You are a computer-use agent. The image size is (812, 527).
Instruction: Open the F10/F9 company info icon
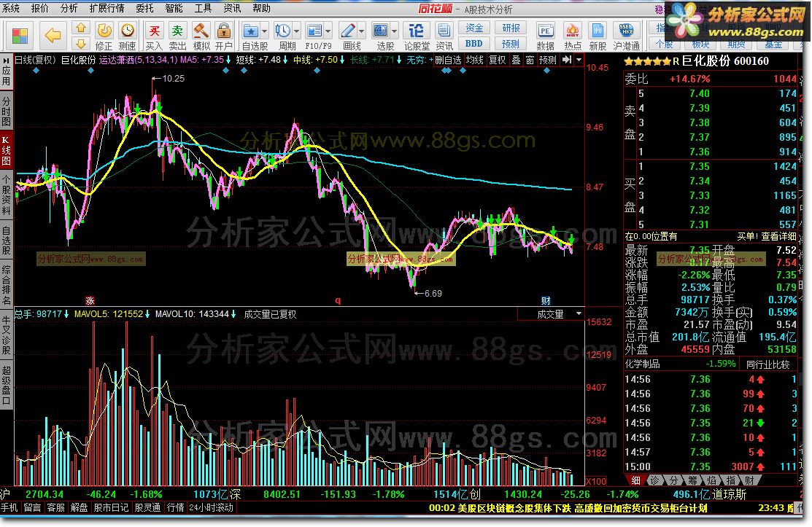pyautogui.click(x=314, y=31)
